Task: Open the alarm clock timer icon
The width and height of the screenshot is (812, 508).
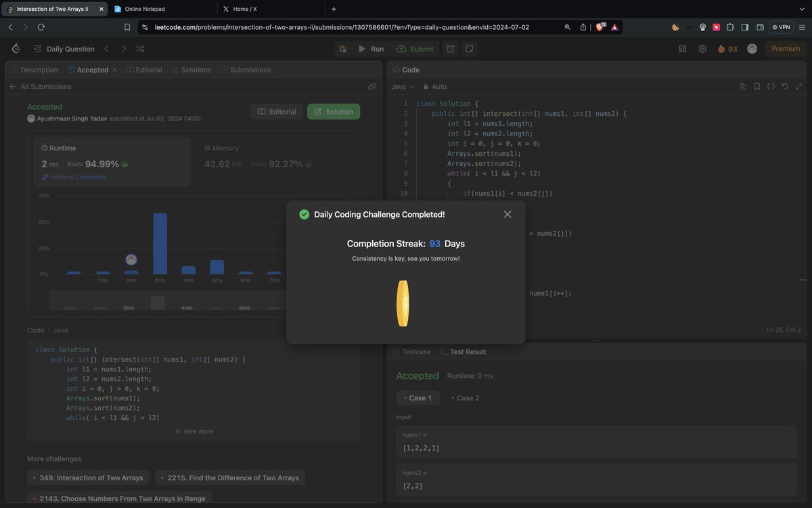Action: pyautogui.click(x=451, y=49)
